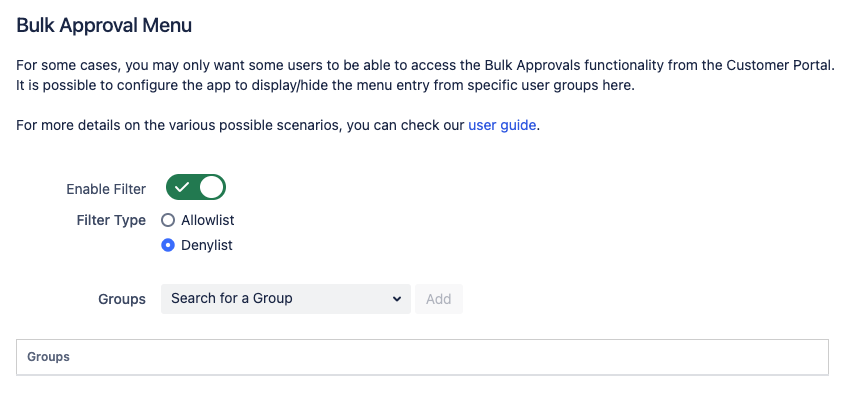Screen dimensions: 850x406
Task: Click the Groups table column header
Action: pos(48,357)
